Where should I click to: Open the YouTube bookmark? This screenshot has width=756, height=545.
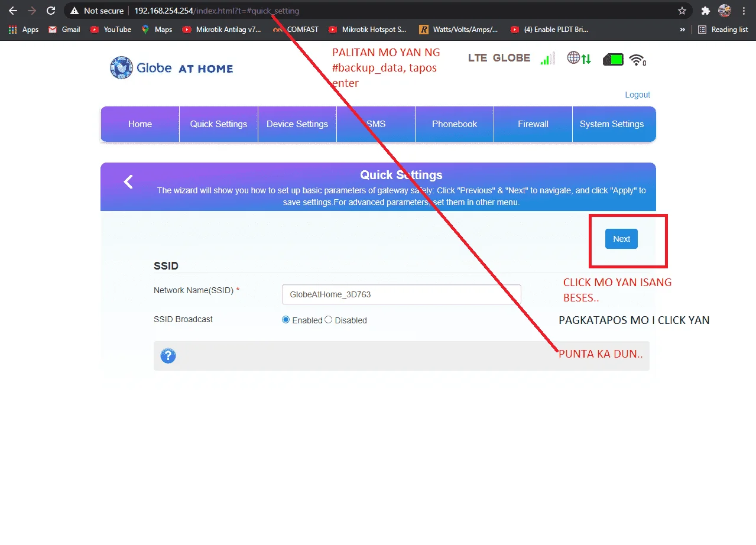[111, 30]
